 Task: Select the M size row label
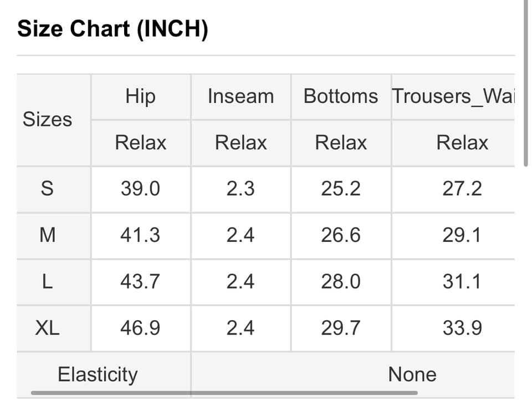click(47, 235)
